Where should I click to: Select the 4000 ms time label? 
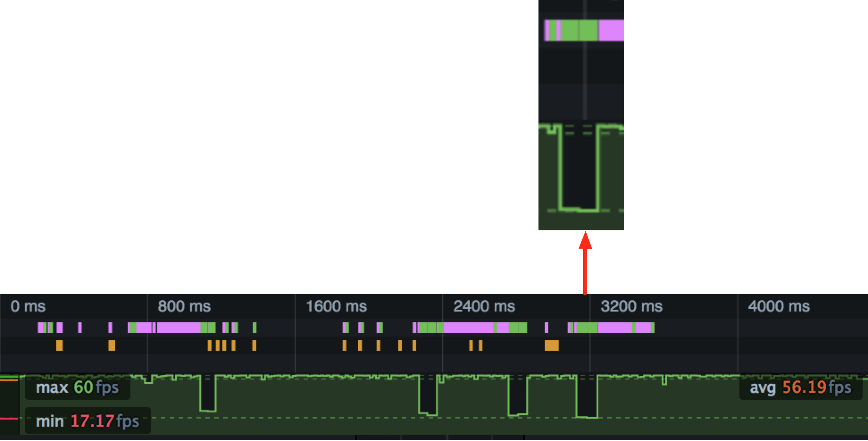coord(779,306)
